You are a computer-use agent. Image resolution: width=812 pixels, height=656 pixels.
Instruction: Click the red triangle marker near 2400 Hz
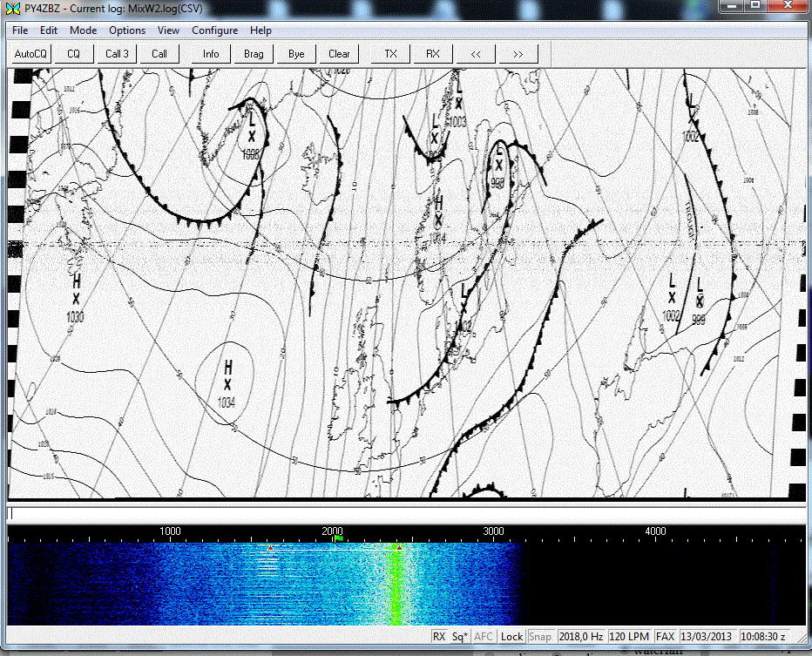coord(398,547)
